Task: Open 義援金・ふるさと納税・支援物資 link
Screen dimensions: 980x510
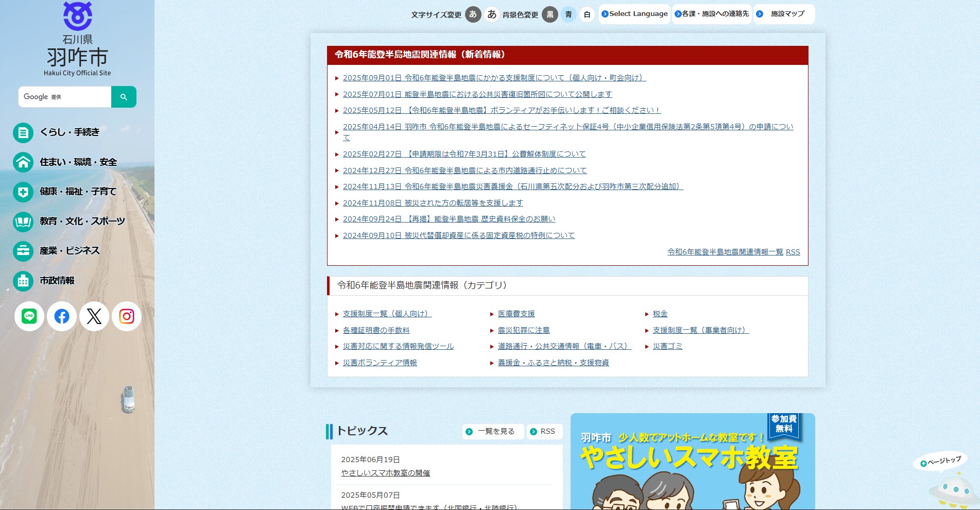Action: pyautogui.click(x=554, y=363)
